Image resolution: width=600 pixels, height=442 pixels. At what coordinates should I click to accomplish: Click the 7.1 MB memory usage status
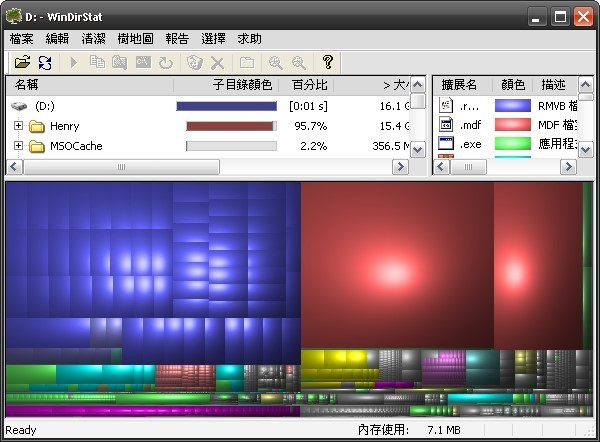click(x=444, y=430)
